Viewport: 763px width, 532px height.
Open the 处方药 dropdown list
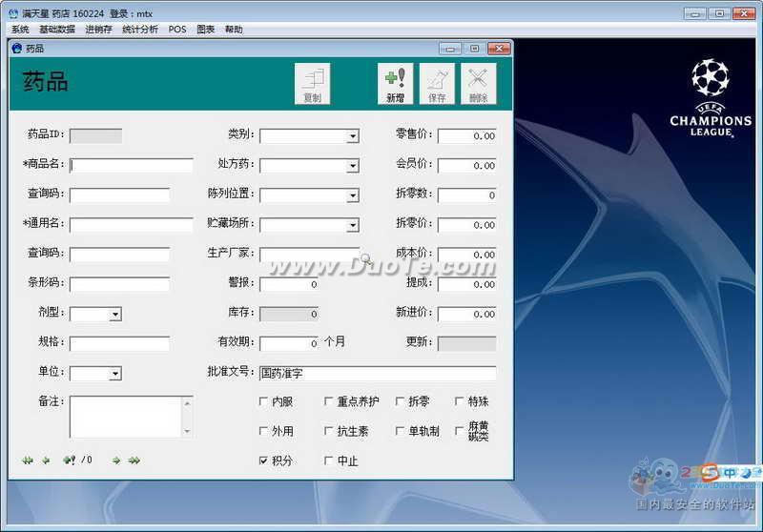pos(353,166)
